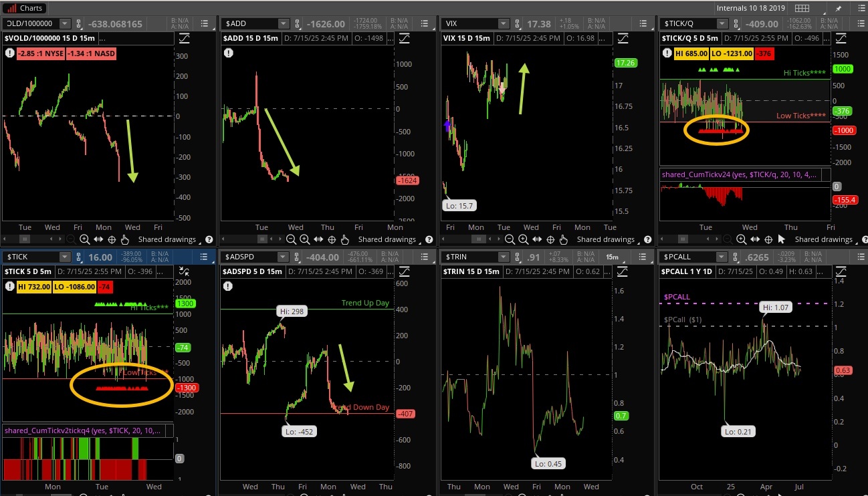Click the $VOLD chart horizontal scrollbar thumb
This screenshot has width=868, height=496.
click(x=25, y=239)
